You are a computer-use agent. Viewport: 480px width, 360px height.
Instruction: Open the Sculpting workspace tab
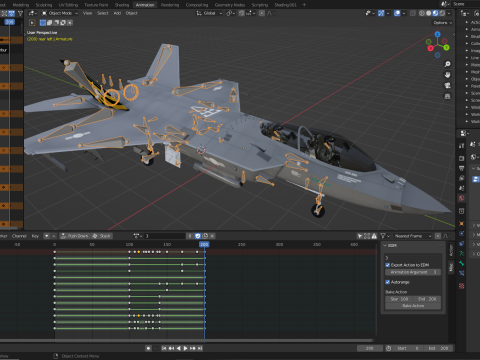(44, 5)
